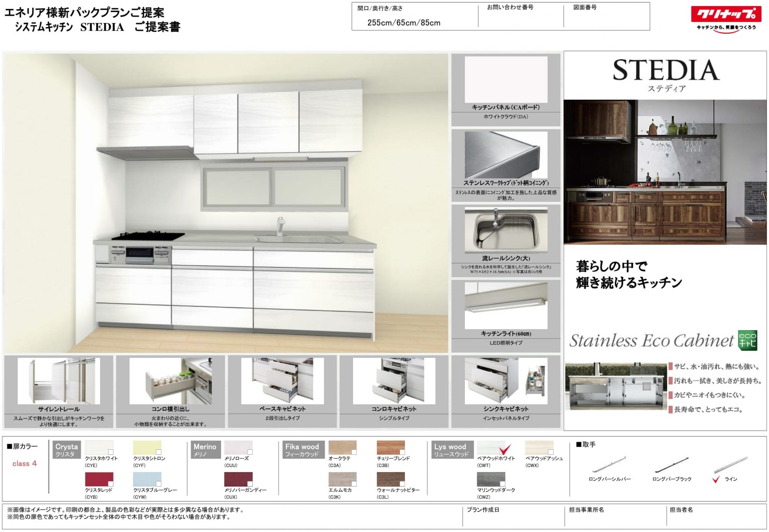Viewport: 769px width, 532px height.
Task: Click the faucet in the main kitchen rendering
Action: pyautogui.click(x=280, y=226)
